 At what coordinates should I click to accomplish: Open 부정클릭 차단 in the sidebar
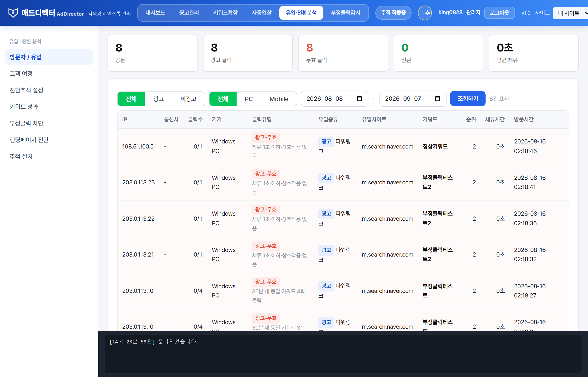49,123
